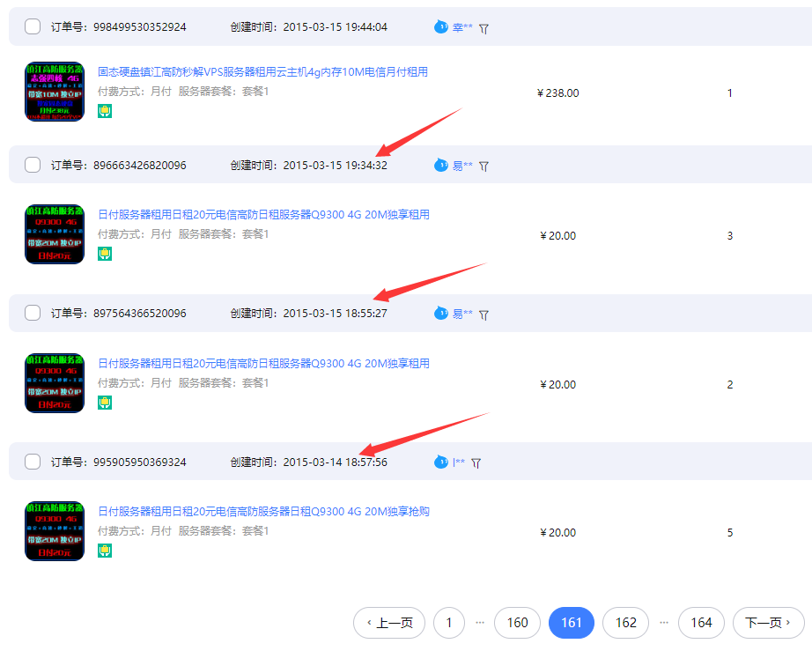Click the flag icon for order 896663426820096
Viewport: 812px width, 651px height.
(484, 166)
